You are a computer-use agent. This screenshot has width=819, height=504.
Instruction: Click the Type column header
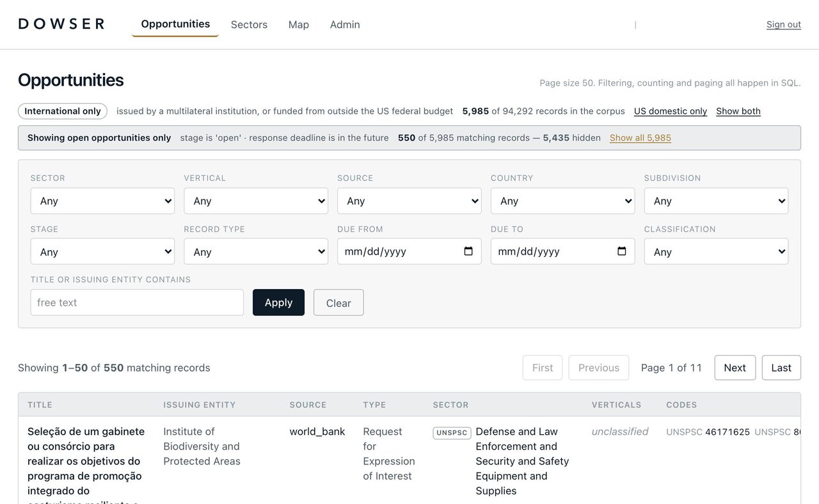[374, 405]
